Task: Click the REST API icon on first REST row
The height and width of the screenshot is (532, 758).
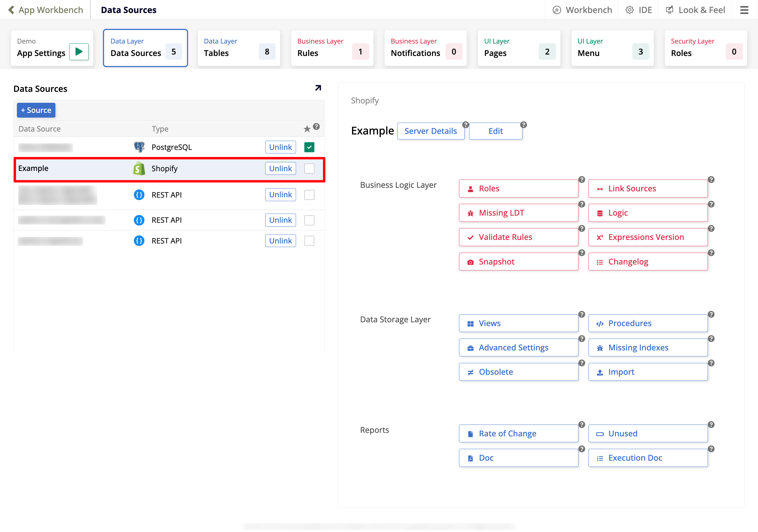Action: (139, 195)
